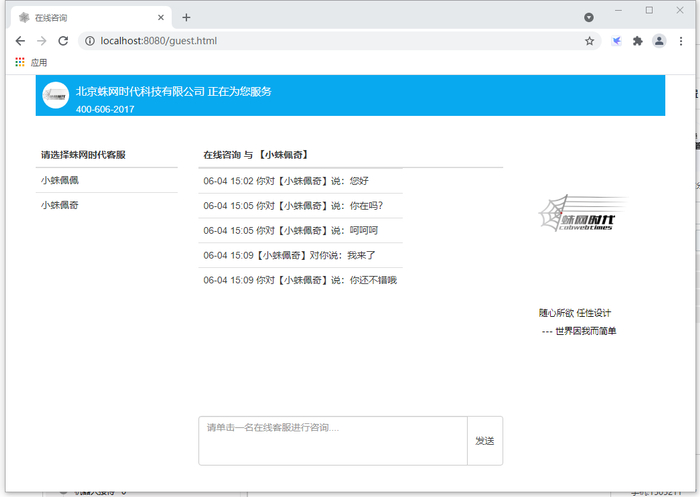Click the company avatar logo in header
Image resolution: width=700 pixels, height=497 pixels.
[55, 95]
